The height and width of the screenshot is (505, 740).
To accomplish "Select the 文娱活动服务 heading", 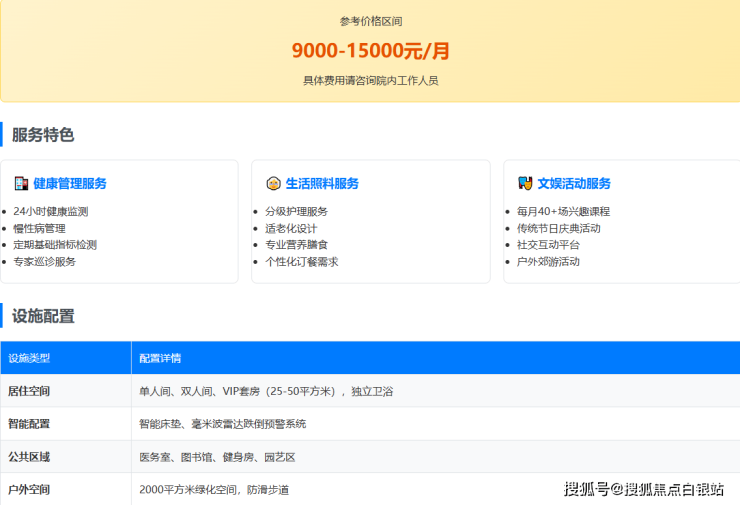I will (574, 184).
